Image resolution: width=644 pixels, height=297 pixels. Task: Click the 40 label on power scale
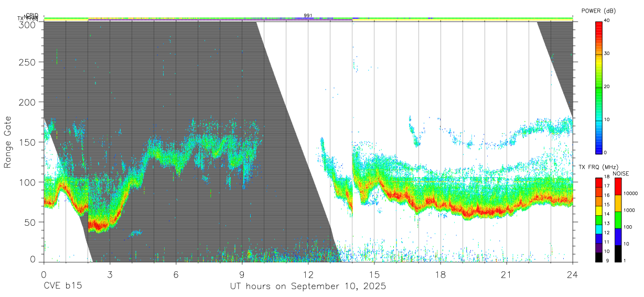[606, 21]
